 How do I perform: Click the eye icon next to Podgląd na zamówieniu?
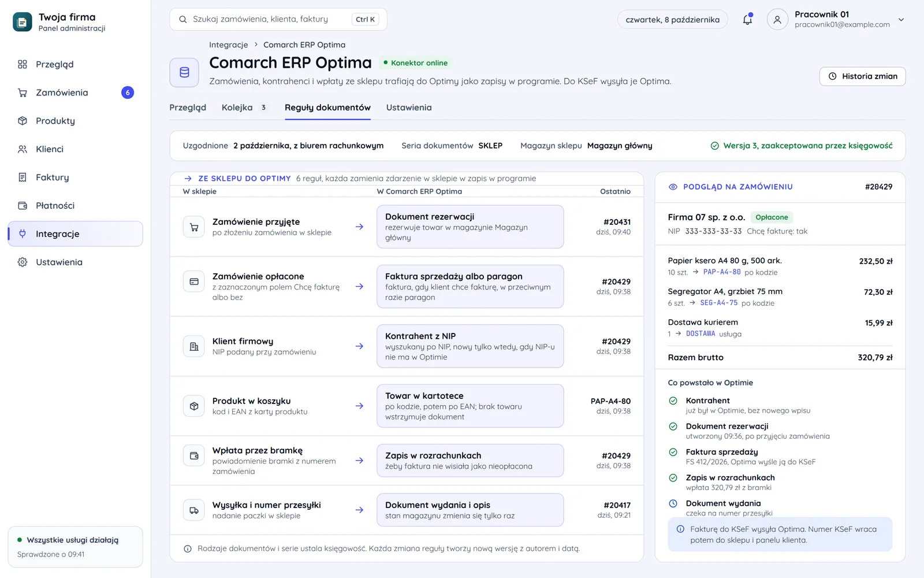(x=673, y=187)
